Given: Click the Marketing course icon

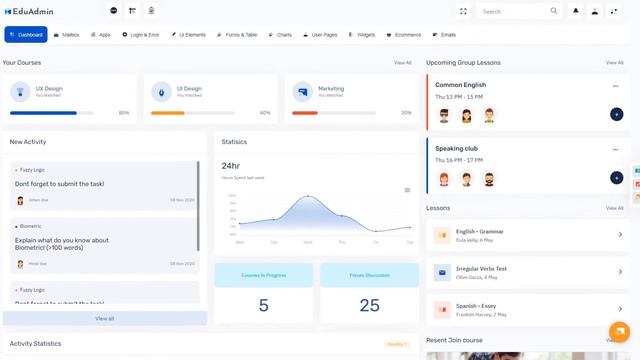Looking at the screenshot, I should [x=302, y=92].
